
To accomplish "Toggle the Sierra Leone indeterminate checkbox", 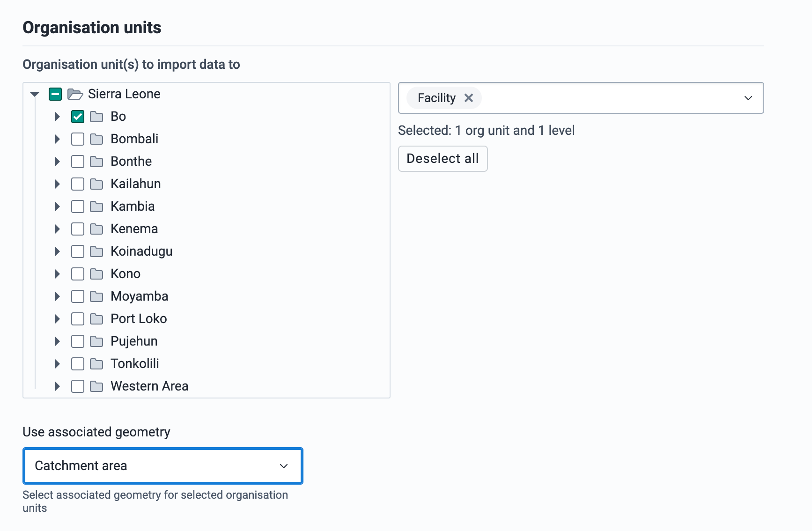I will click(55, 94).
